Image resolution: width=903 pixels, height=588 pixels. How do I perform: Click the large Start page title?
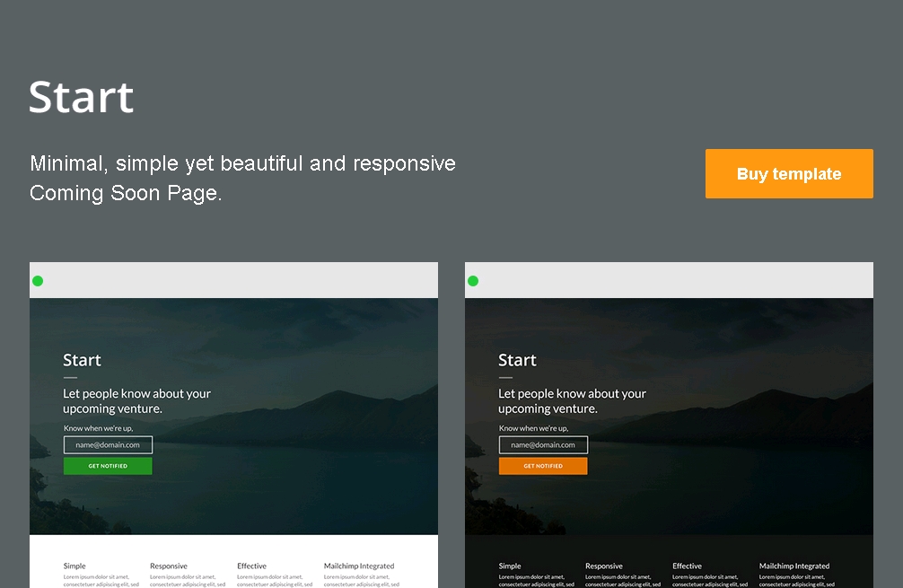point(82,97)
